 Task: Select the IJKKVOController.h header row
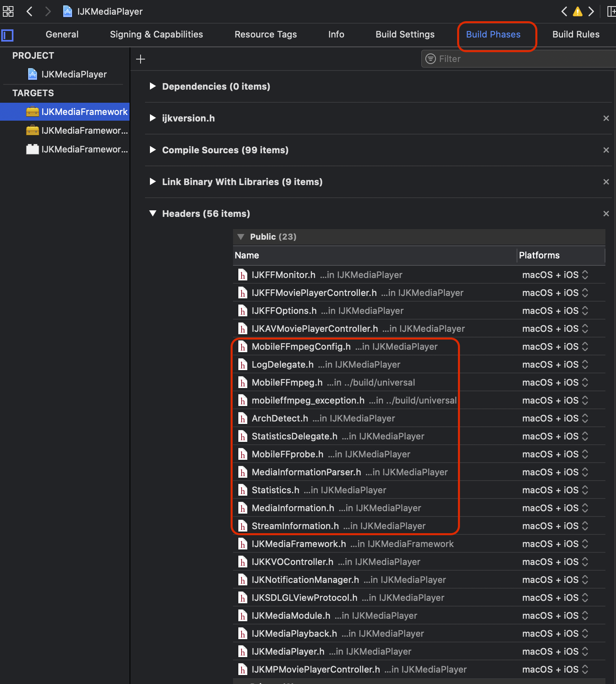(x=419, y=562)
